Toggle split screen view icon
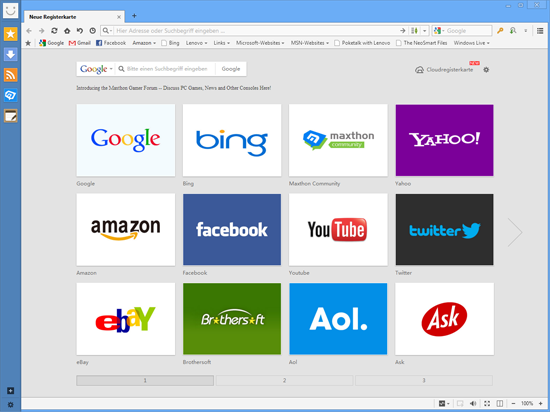The image size is (550, 412). 500,404
